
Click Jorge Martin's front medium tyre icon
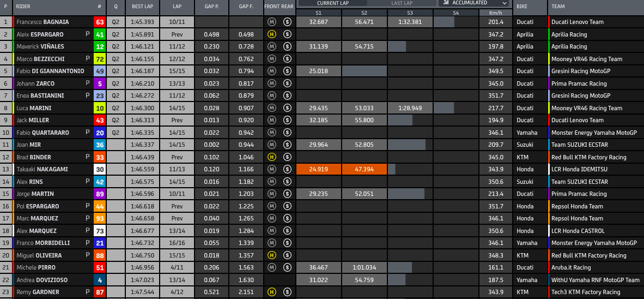point(271,194)
